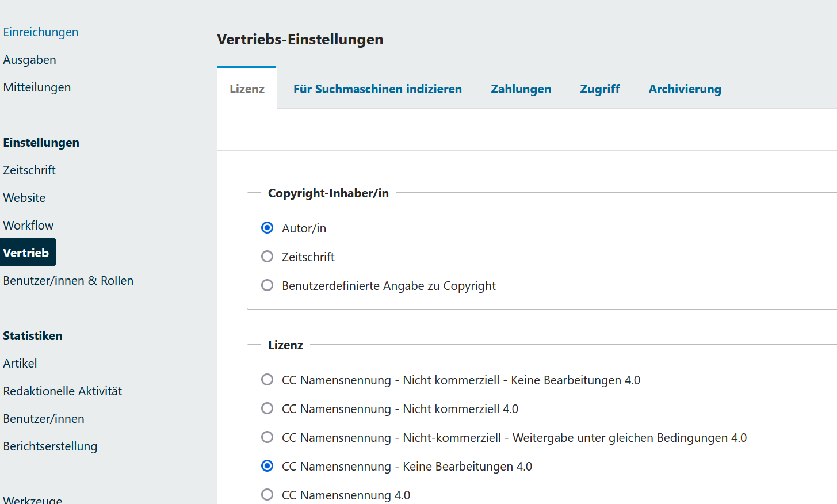Choose the CC Namensnennung 4.0 license
Image resolution: width=837 pixels, height=504 pixels.
[267, 494]
